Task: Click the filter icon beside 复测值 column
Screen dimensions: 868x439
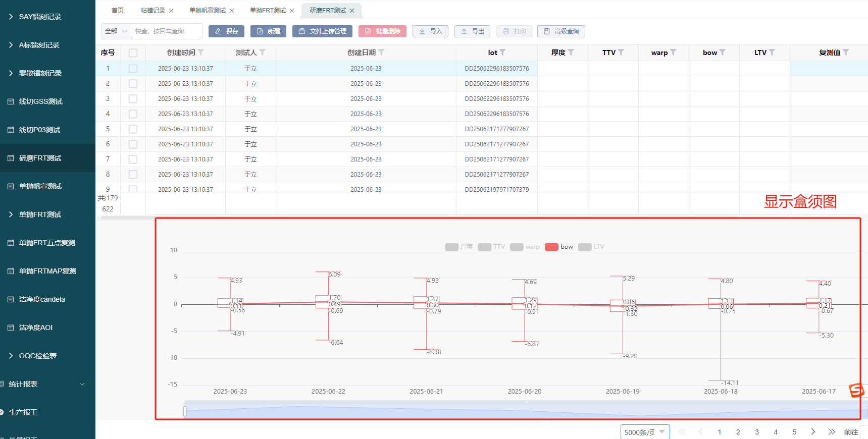Action: point(846,52)
